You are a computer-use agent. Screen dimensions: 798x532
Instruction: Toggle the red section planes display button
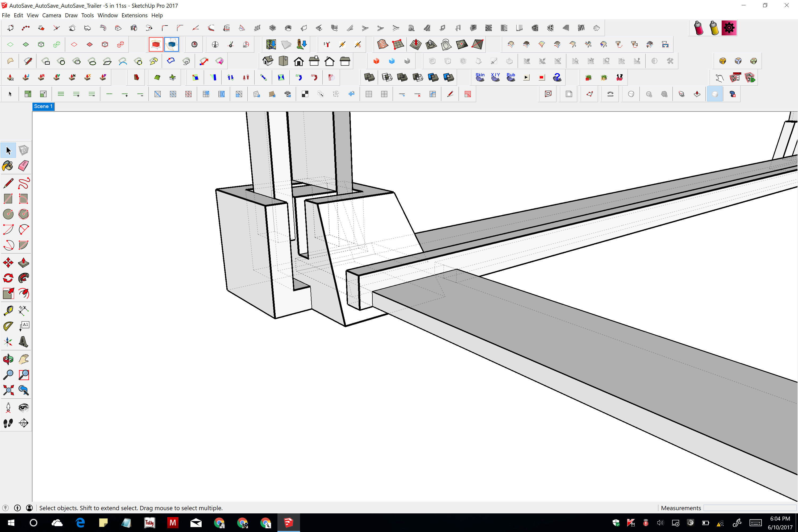pos(156,44)
